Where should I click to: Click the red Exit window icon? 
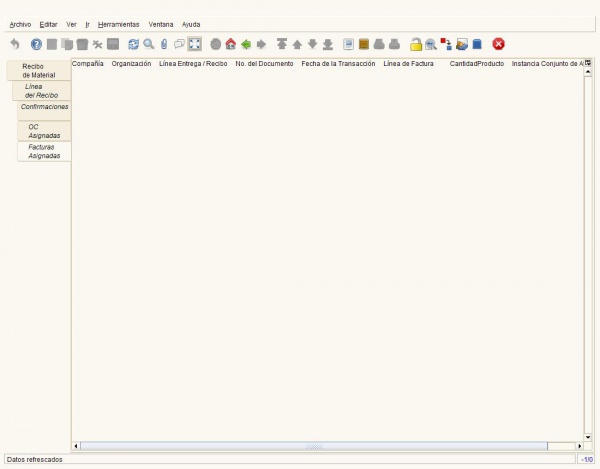[x=498, y=44]
